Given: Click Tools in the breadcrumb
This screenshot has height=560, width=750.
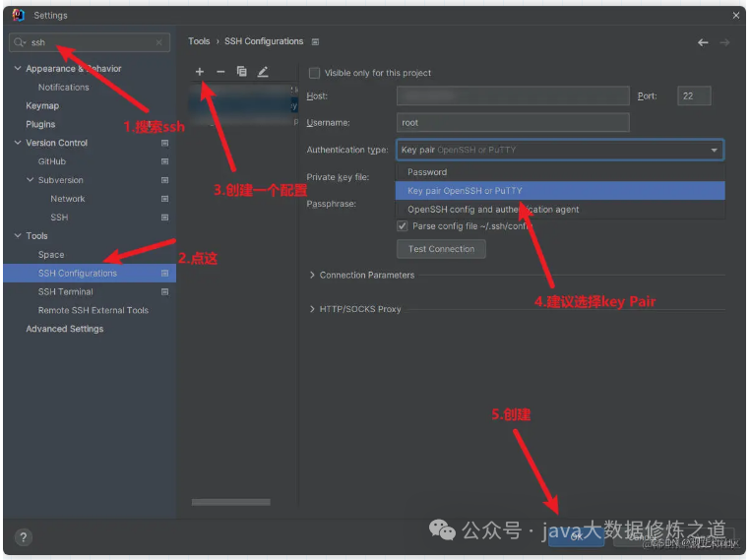Looking at the screenshot, I should pos(199,41).
